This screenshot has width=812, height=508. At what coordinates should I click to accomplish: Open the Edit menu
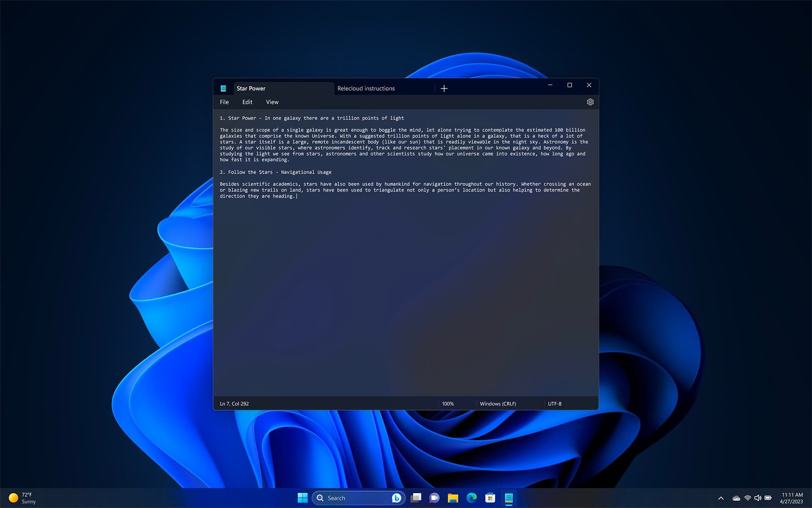(x=247, y=102)
